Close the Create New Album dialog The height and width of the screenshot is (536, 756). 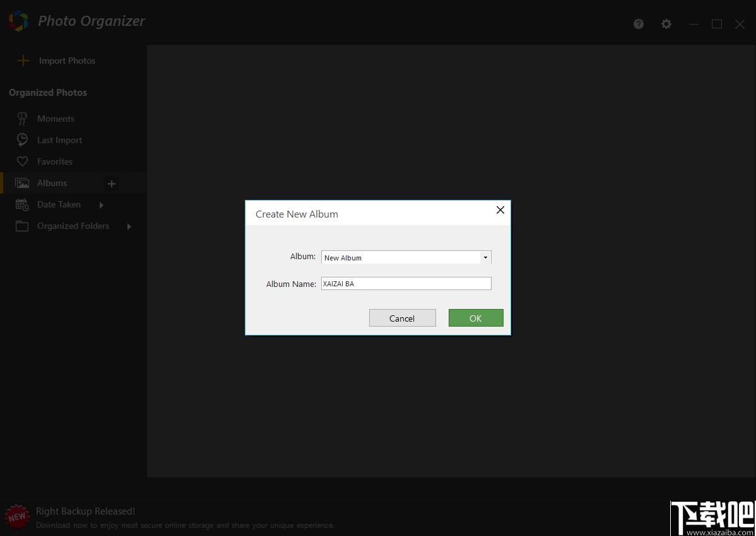point(500,210)
